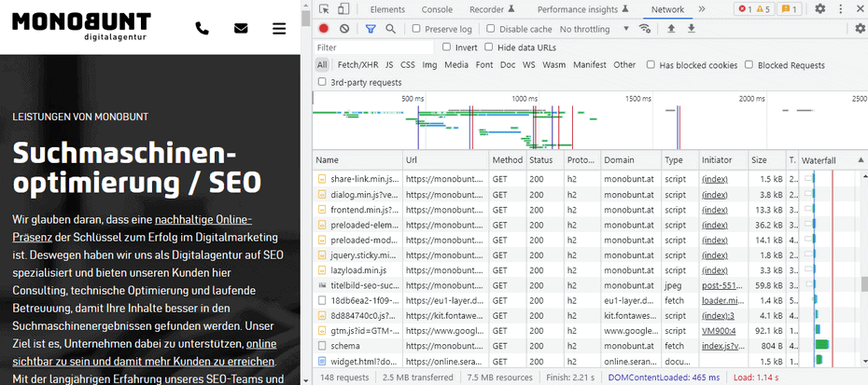The image size is (868, 385).
Task: Switch to the Console tab
Action: pyautogui.click(x=437, y=9)
